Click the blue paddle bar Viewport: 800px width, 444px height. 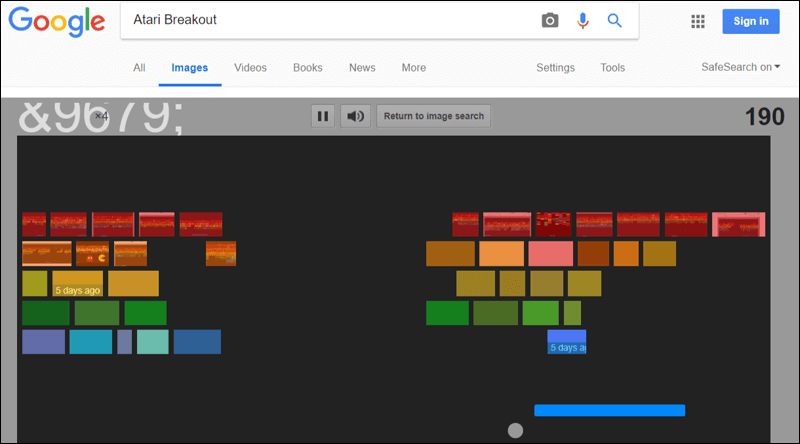click(x=609, y=410)
